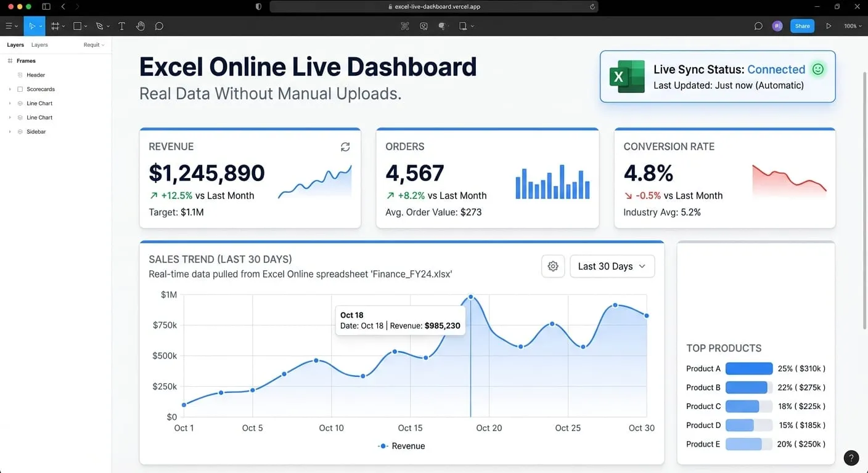Select the Move arrow tool
The width and height of the screenshot is (868, 473).
pos(31,26)
